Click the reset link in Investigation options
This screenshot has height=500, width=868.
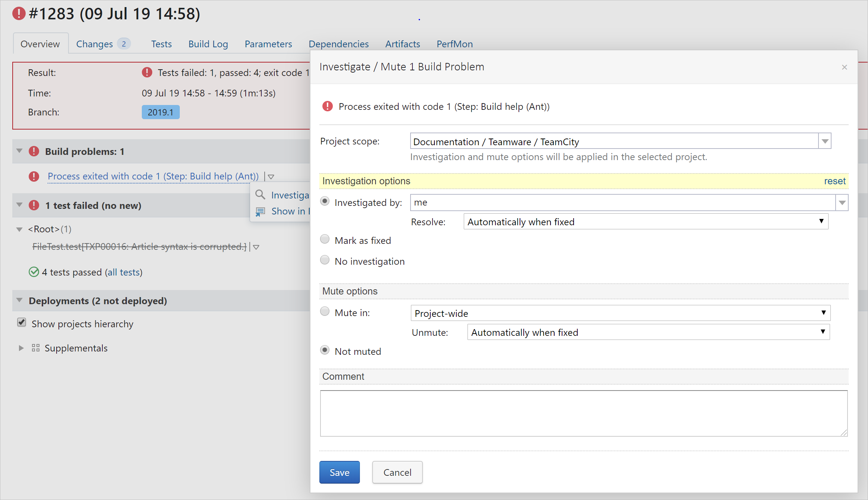[835, 181]
